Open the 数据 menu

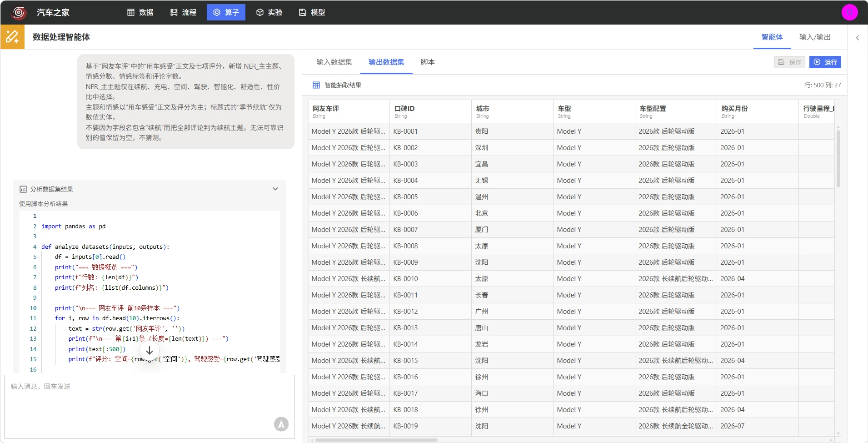pyautogui.click(x=140, y=12)
